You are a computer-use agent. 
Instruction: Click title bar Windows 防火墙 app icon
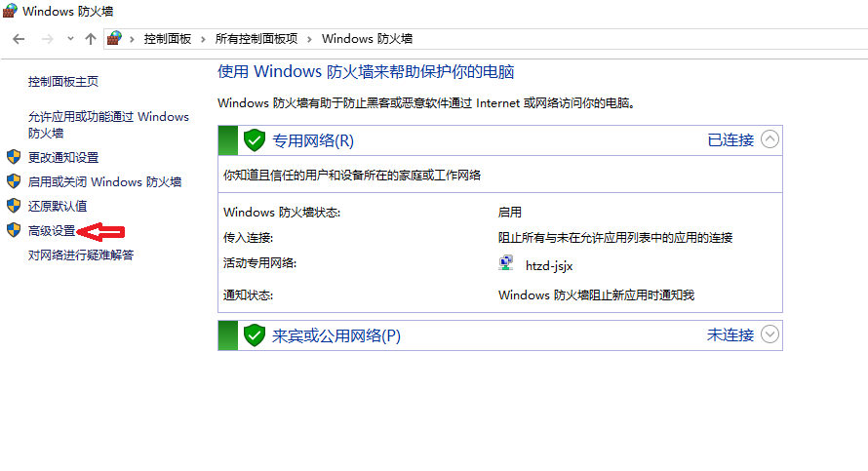[10, 11]
